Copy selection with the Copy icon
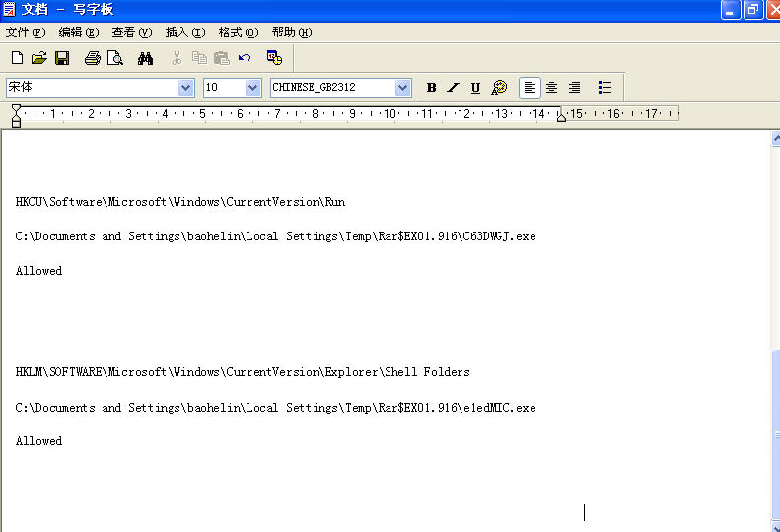This screenshot has height=532, width=780. 199,58
